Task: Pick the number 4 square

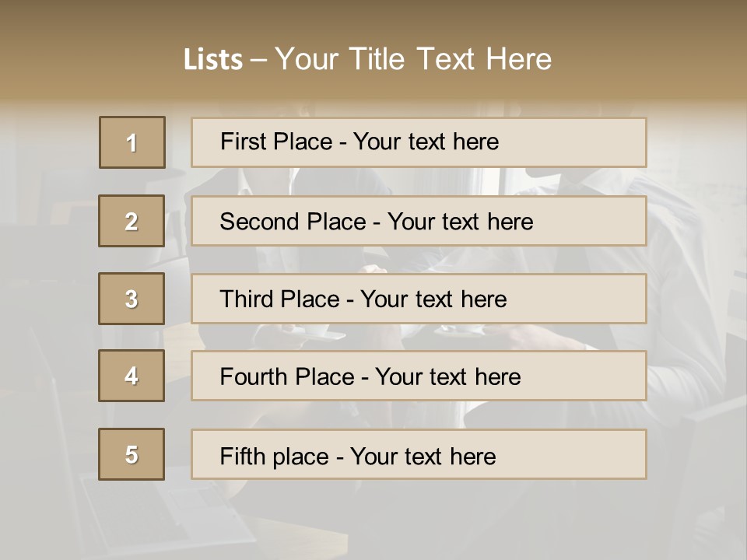Action: point(132,376)
